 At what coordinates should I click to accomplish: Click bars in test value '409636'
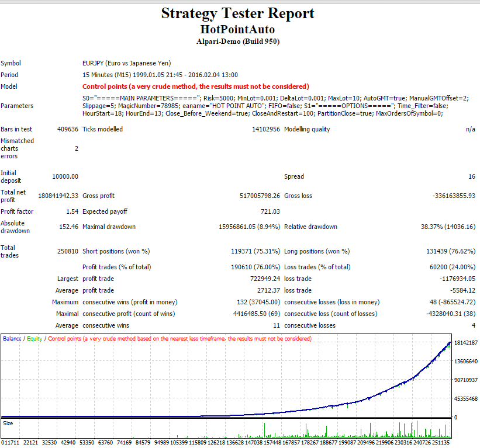point(68,129)
